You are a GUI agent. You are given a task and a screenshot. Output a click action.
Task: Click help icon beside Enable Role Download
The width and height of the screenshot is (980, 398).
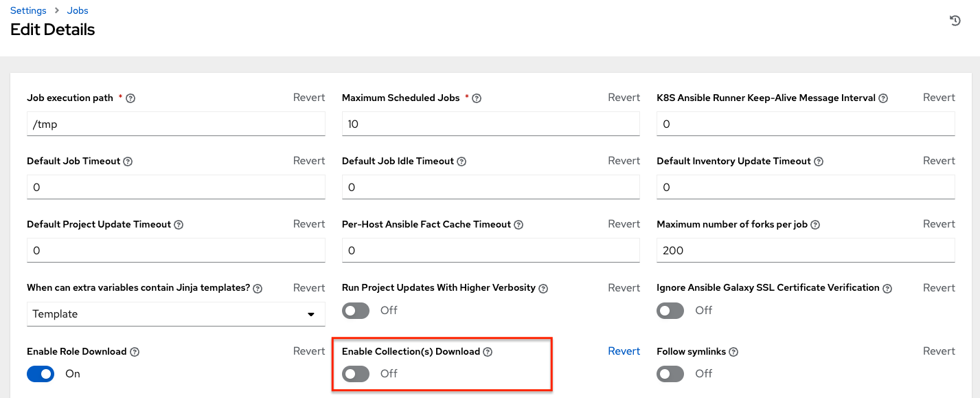(x=135, y=351)
